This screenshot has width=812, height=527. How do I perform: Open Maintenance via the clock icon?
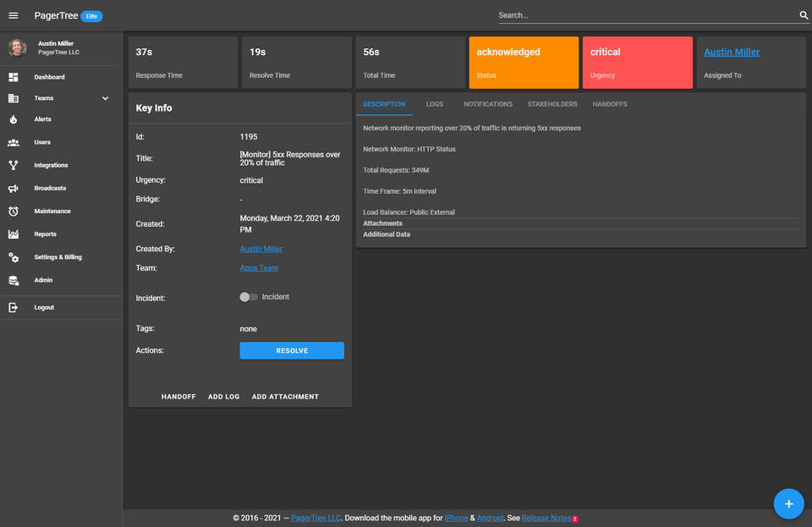click(x=14, y=211)
